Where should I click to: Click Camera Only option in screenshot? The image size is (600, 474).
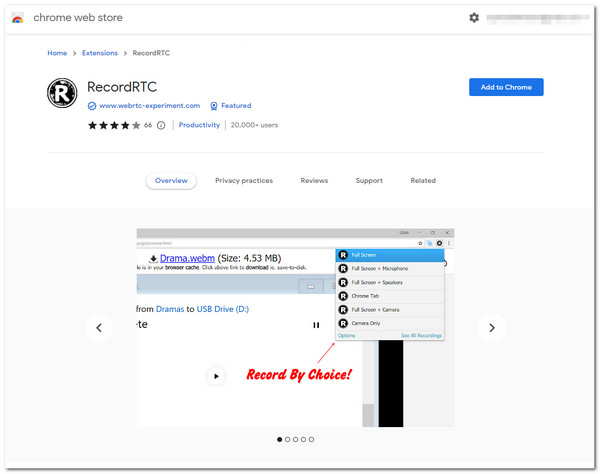click(x=390, y=324)
